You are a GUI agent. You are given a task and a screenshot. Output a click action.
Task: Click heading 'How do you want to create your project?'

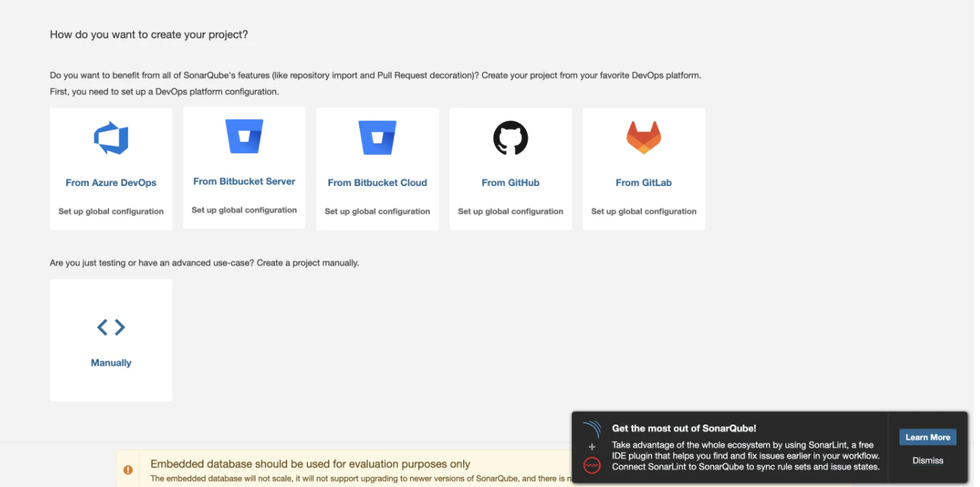pyautogui.click(x=149, y=34)
